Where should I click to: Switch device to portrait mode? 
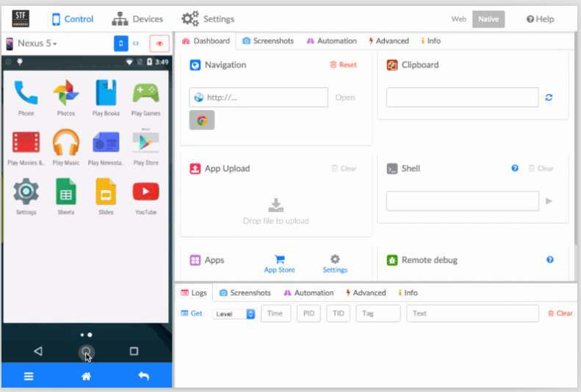(120, 43)
